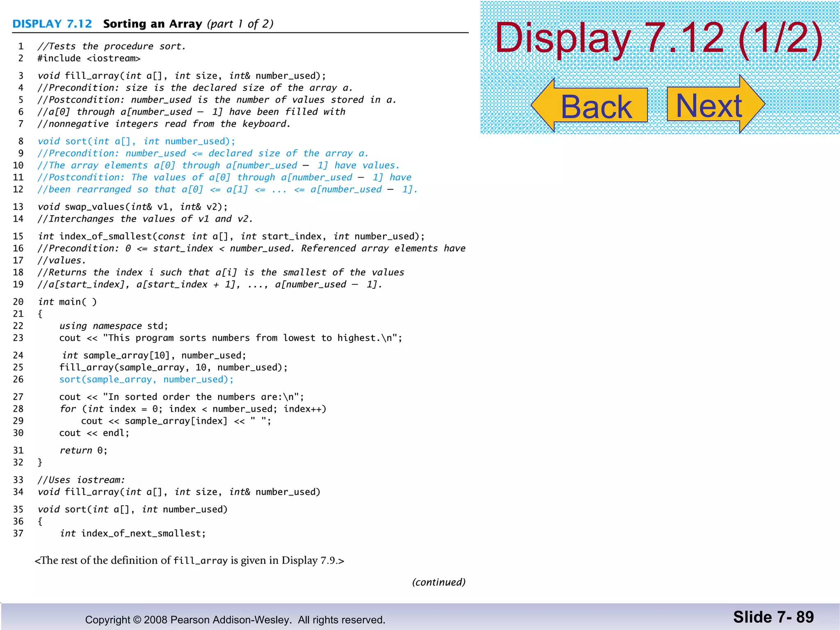Click the "cout << endl;" line
The width and height of the screenshot is (840, 630).
click(x=94, y=433)
